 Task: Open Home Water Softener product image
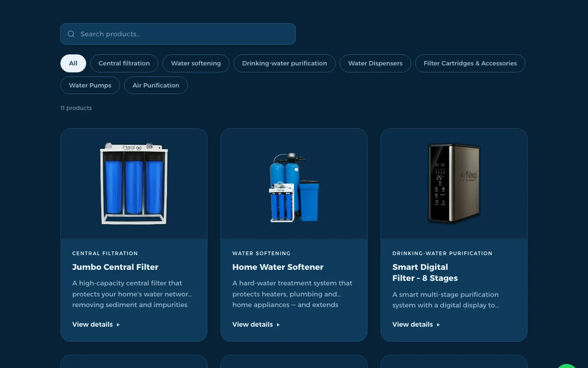coord(294,187)
